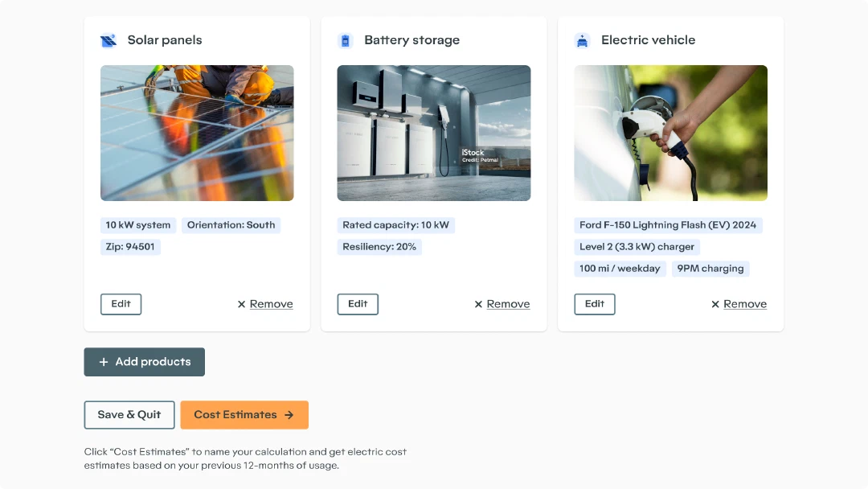Click the X icon beside Solar panels Remove
This screenshot has height=489, width=868.
241,304
